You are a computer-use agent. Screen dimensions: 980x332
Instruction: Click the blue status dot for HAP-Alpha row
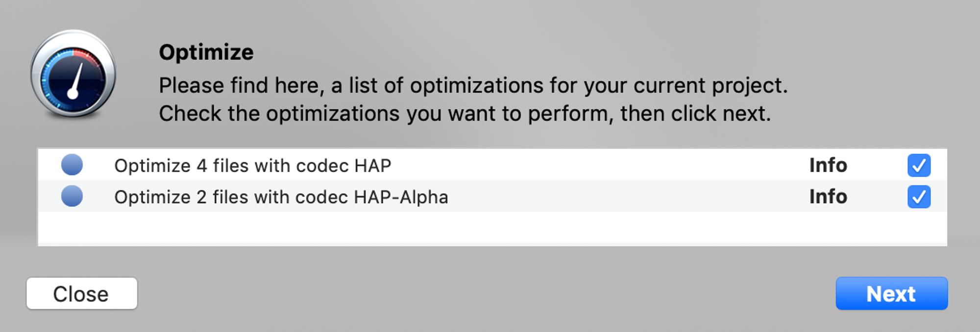tap(72, 196)
